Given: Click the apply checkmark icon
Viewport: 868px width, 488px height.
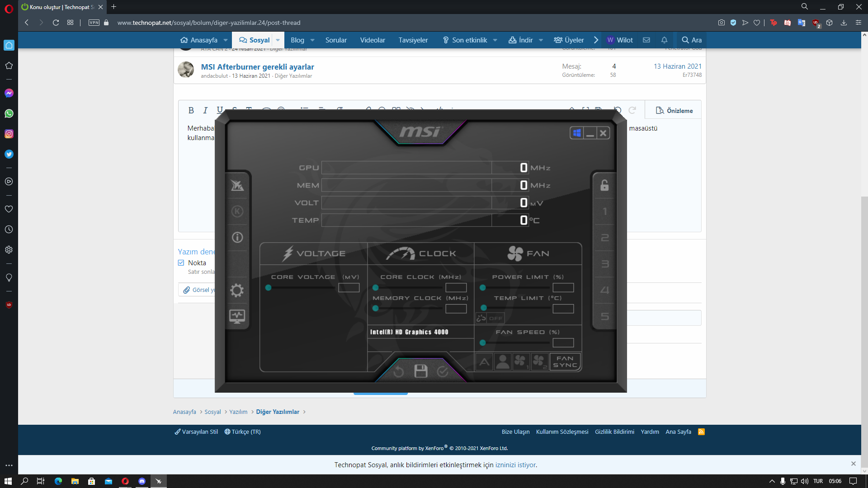Looking at the screenshot, I should tap(443, 371).
